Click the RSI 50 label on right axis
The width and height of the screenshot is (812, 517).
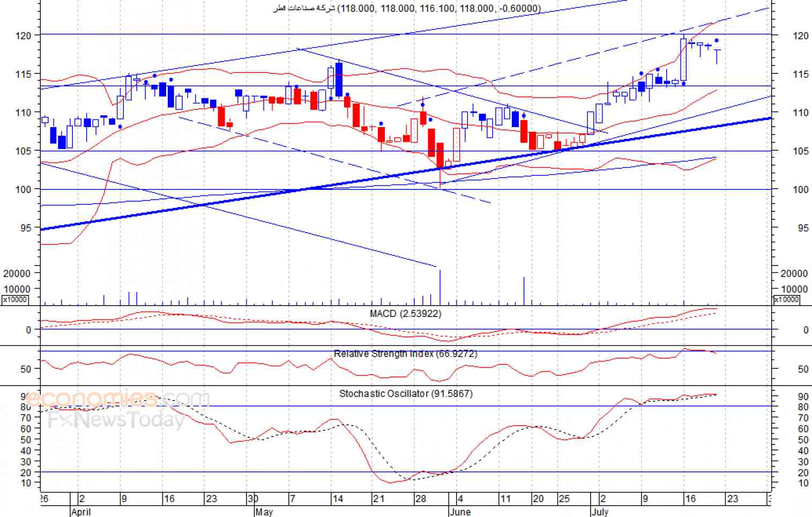tap(803, 369)
